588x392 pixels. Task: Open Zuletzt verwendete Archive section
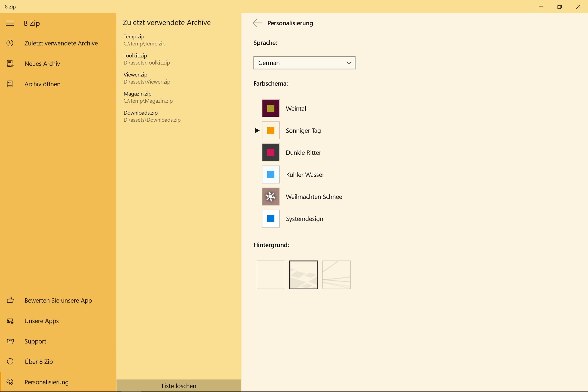[61, 43]
